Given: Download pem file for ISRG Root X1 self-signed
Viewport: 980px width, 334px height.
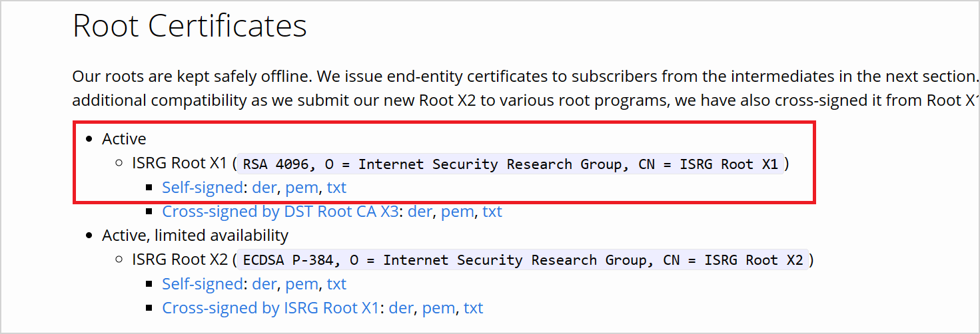Looking at the screenshot, I should (x=302, y=188).
